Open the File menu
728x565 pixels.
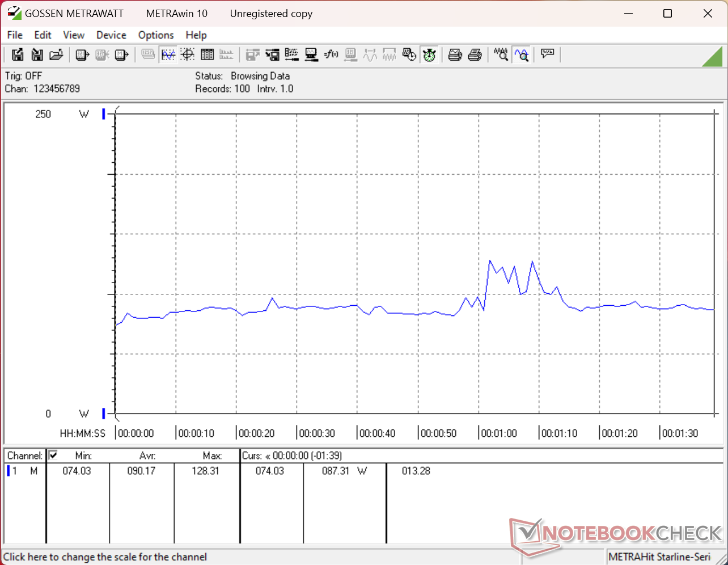tap(15, 35)
